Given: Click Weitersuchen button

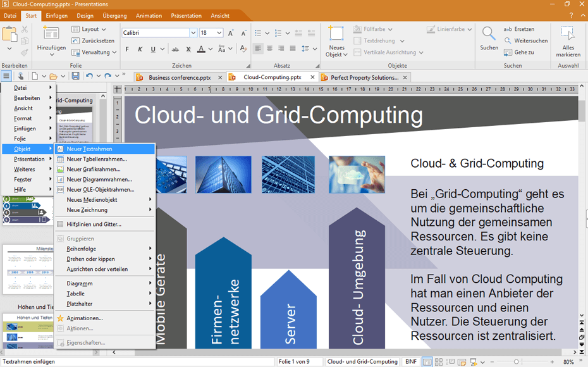Looking at the screenshot, I should (526, 40).
